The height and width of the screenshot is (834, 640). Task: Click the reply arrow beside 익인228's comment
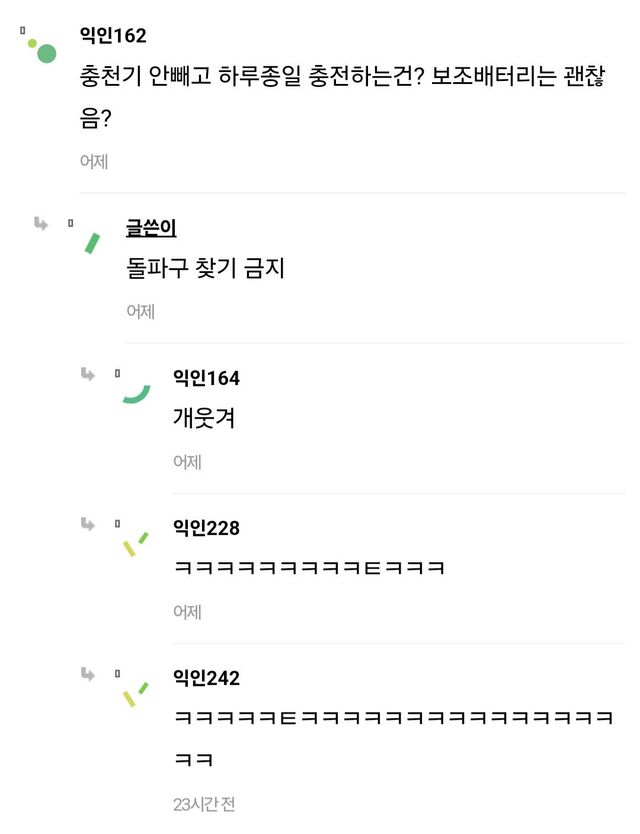click(88, 524)
